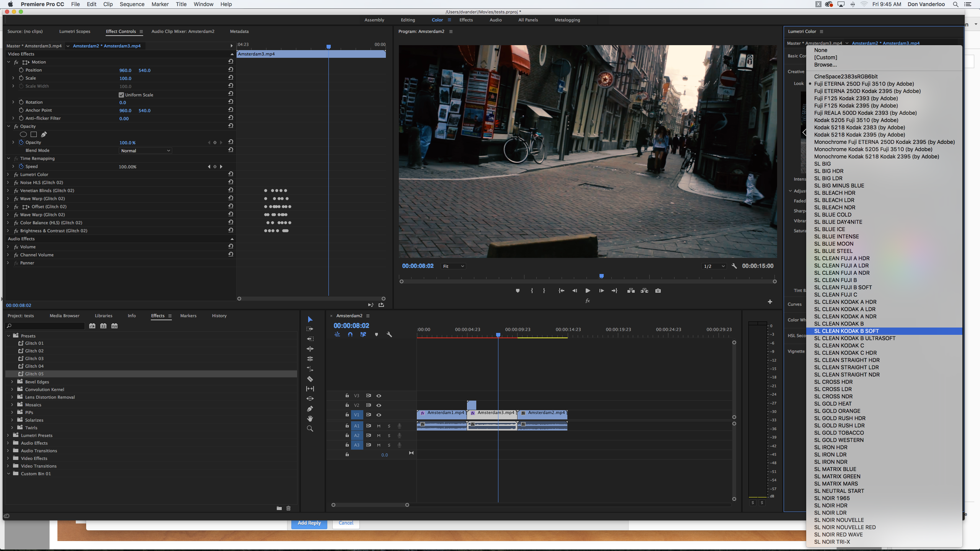
Task: Select the Rate Stretch tool
Action: (310, 369)
